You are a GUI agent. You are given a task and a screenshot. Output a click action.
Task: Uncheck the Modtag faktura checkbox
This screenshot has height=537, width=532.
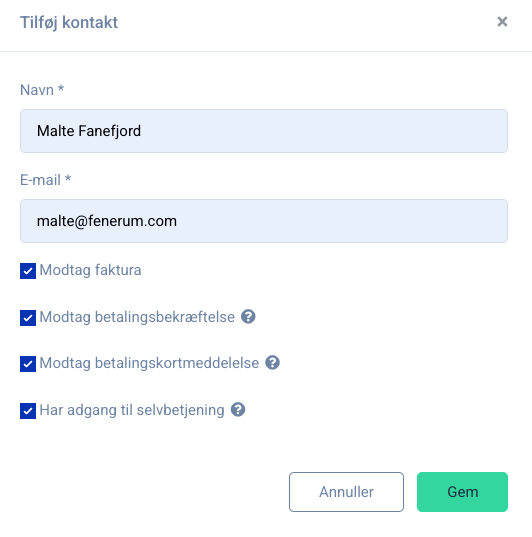[x=28, y=271]
